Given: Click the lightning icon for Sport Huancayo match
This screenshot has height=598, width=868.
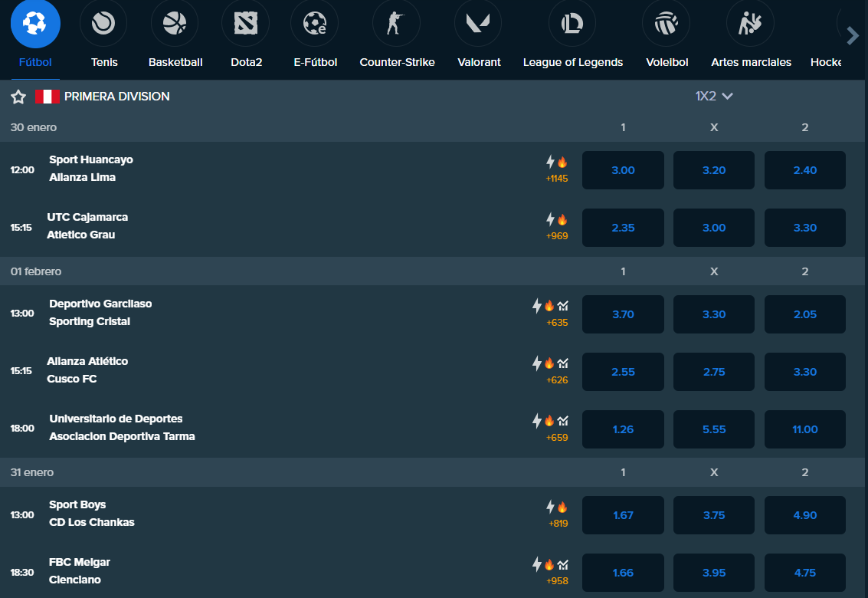Looking at the screenshot, I should tap(550, 162).
